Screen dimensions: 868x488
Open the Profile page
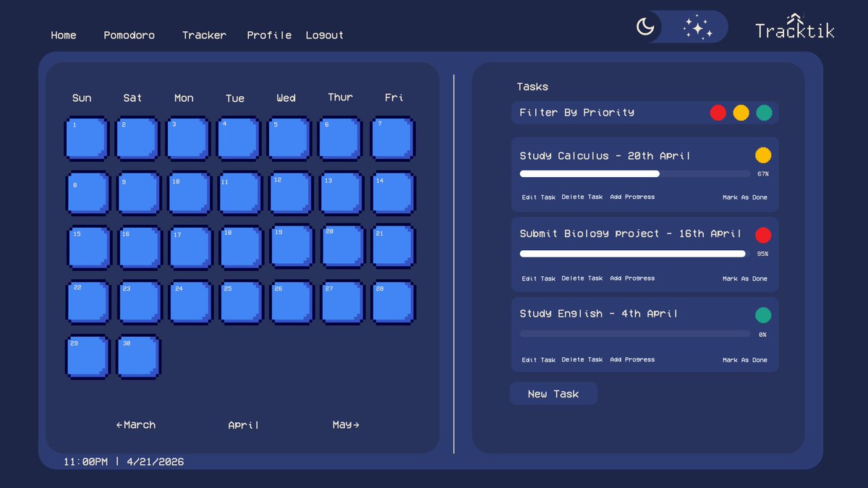tap(269, 35)
